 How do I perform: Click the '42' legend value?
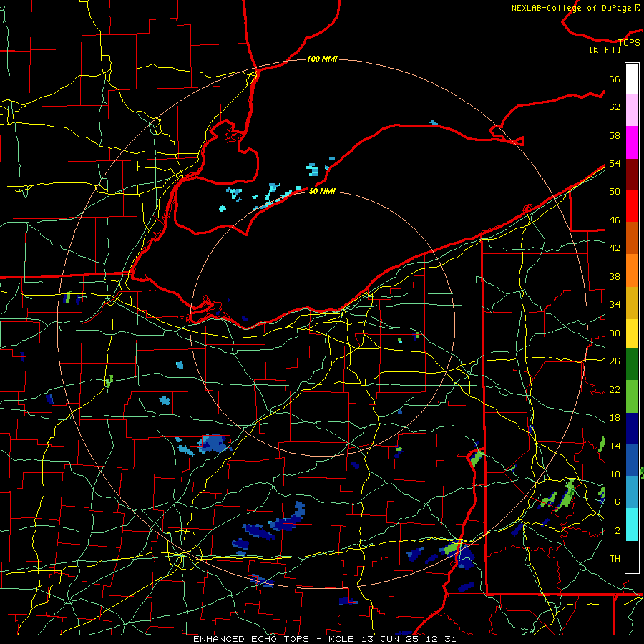[x=615, y=248]
